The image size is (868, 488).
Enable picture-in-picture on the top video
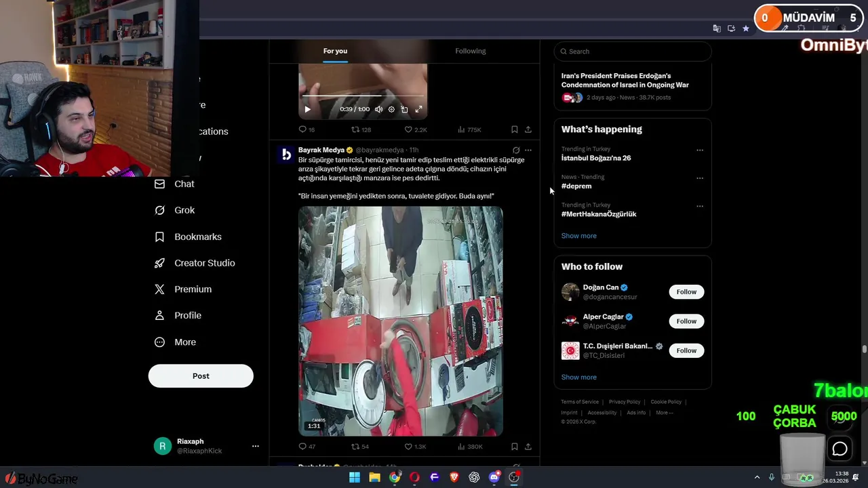(404, 109)
